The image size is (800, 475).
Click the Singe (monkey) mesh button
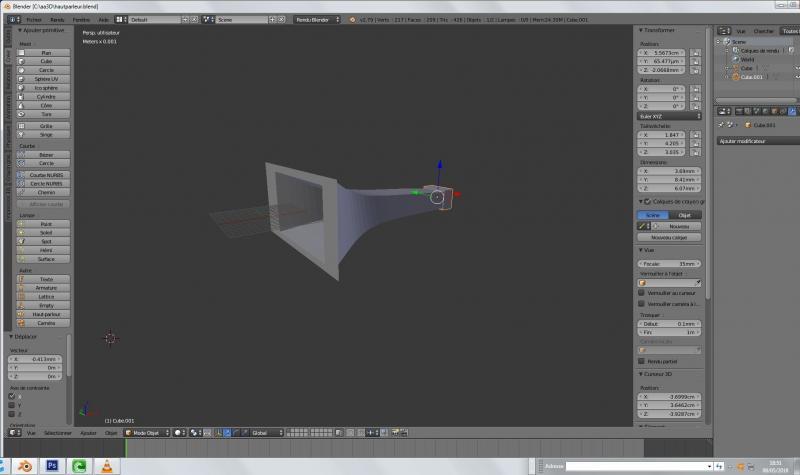pos(46,134)
